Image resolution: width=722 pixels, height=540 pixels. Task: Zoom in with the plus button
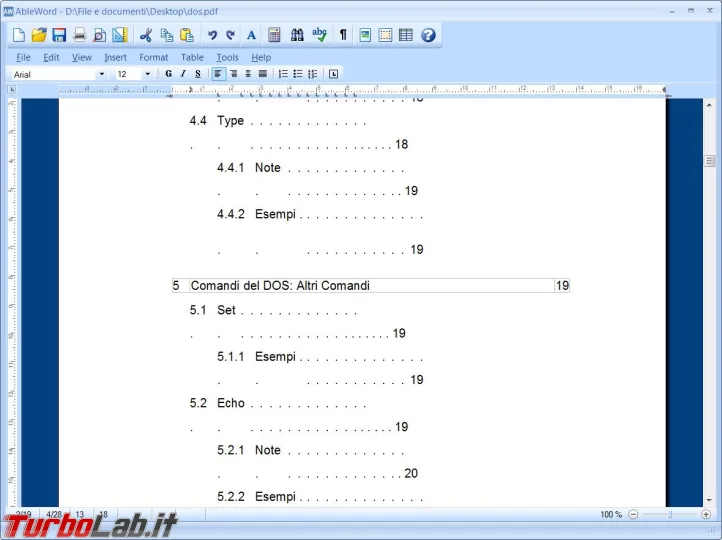pyautogui.click(x=706, y=514)
